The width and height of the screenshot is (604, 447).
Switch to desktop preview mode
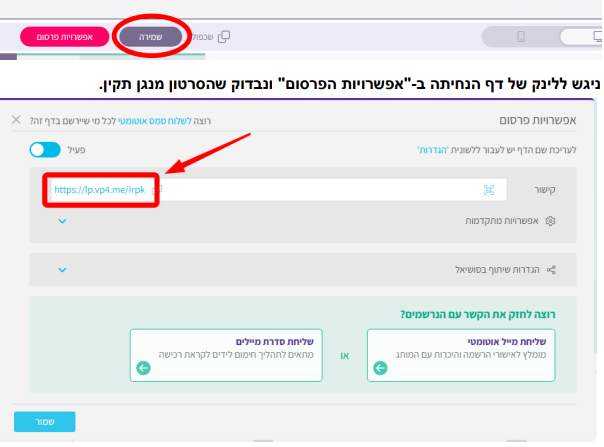point(578,37)
